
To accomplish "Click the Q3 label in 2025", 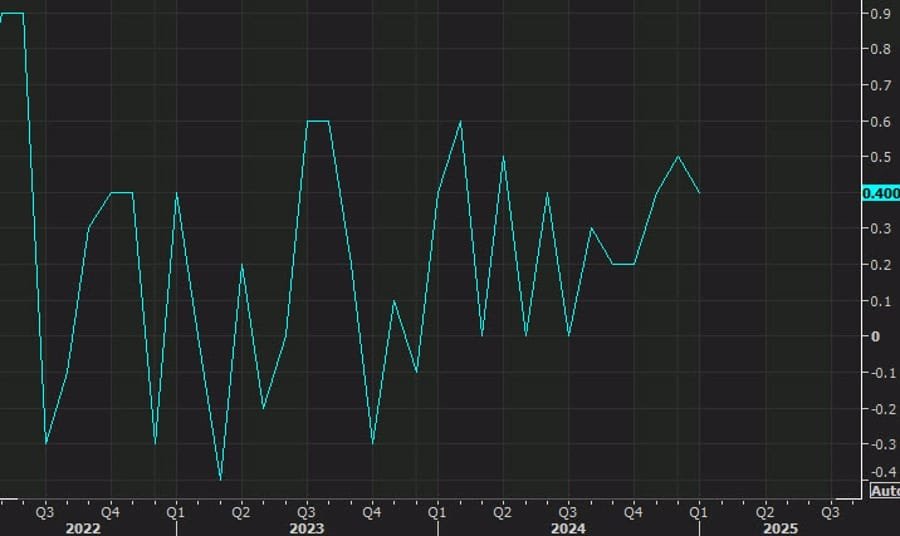I will [x=830, y=511].
